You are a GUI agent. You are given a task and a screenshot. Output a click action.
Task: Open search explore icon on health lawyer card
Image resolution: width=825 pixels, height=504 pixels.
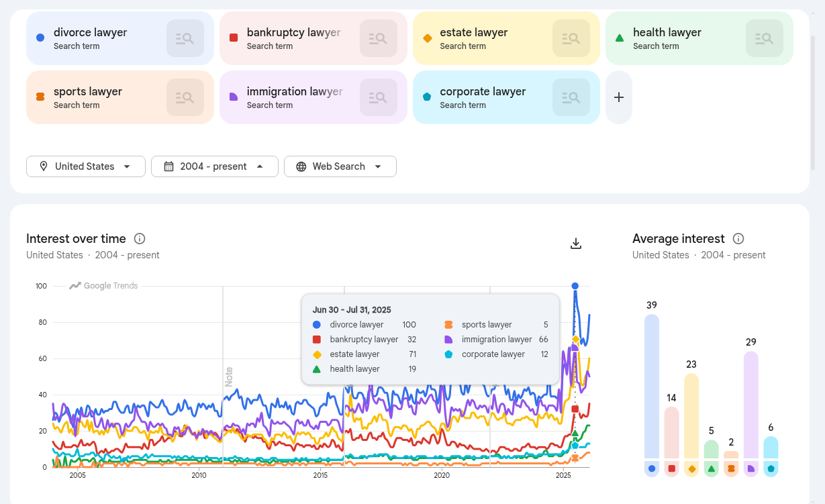point(765,38)
